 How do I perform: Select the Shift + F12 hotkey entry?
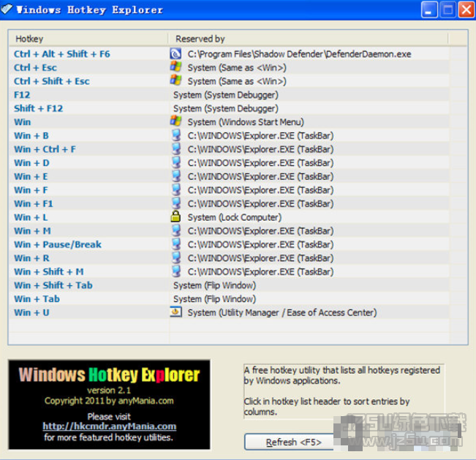38,108
